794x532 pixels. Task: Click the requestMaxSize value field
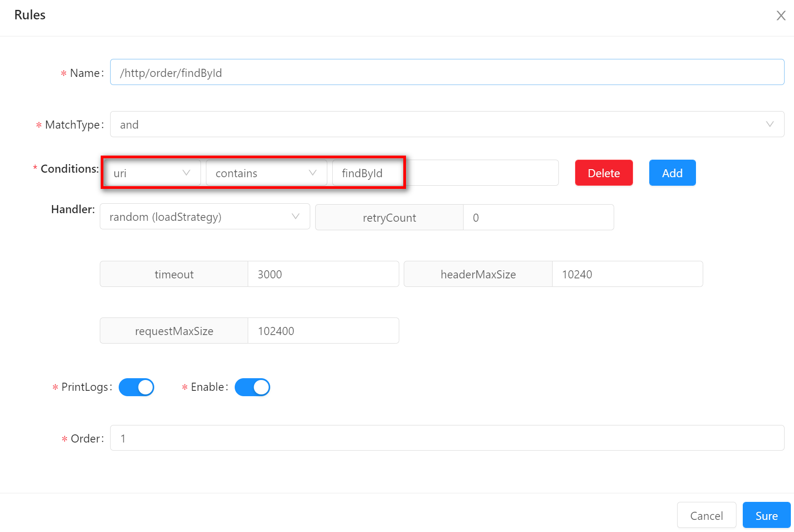[x=323, y=331]
